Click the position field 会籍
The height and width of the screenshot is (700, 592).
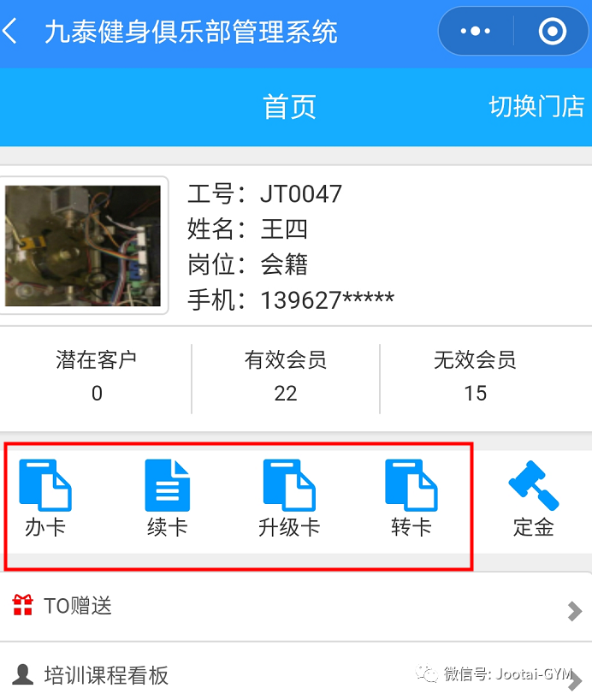284,264
